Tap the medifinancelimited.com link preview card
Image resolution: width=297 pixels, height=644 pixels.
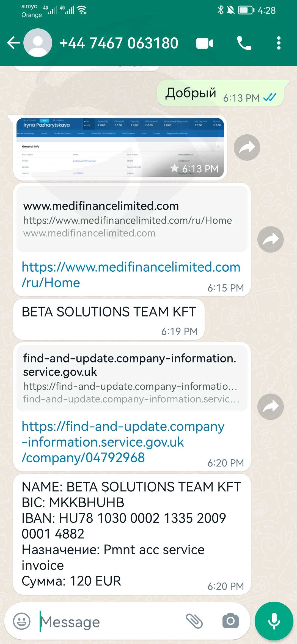(132, 219)
